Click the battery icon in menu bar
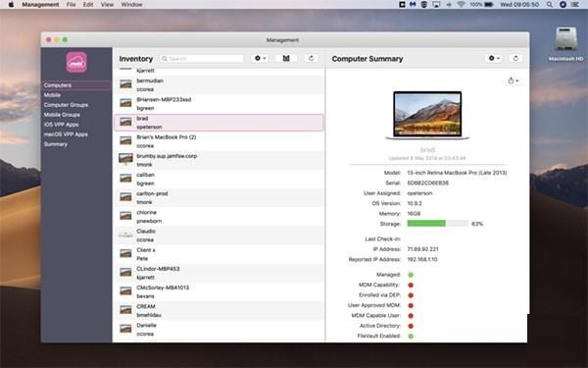This screenshot has height=368, width=588. coord(489,5)
